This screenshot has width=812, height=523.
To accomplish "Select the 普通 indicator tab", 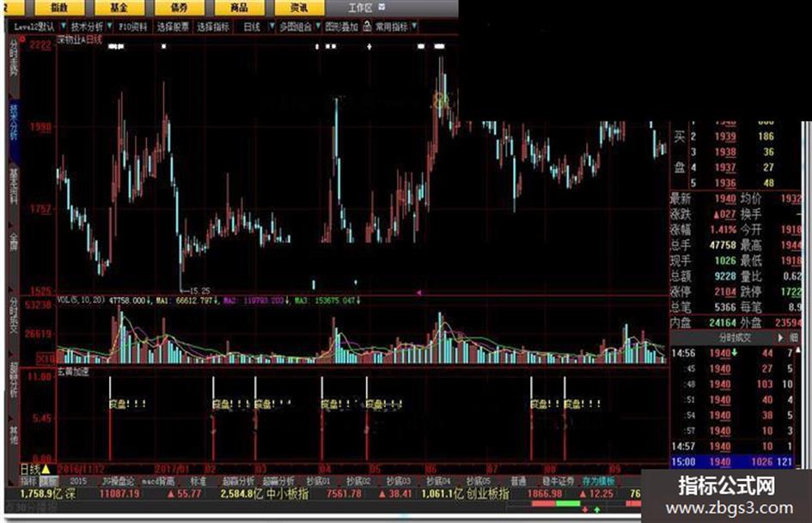I will pos(518,481).
